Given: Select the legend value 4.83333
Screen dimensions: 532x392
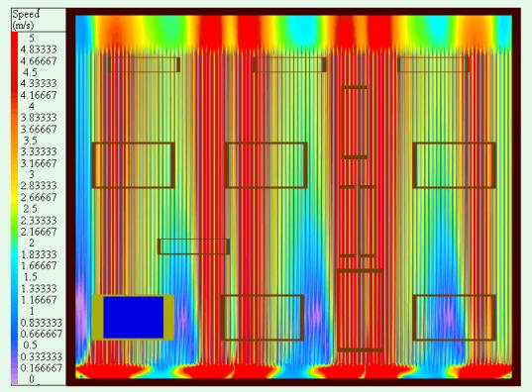Looking at the screenshot, I should tap(39, 49).
